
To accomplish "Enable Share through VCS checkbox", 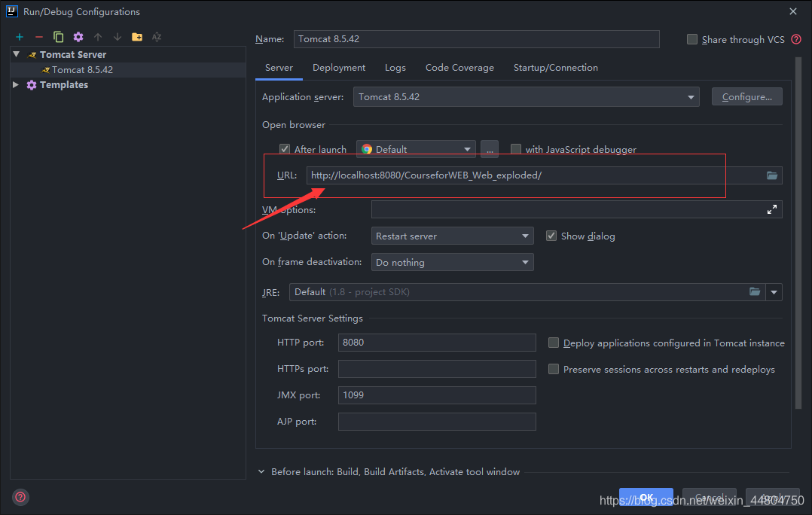I will point(691,39).
